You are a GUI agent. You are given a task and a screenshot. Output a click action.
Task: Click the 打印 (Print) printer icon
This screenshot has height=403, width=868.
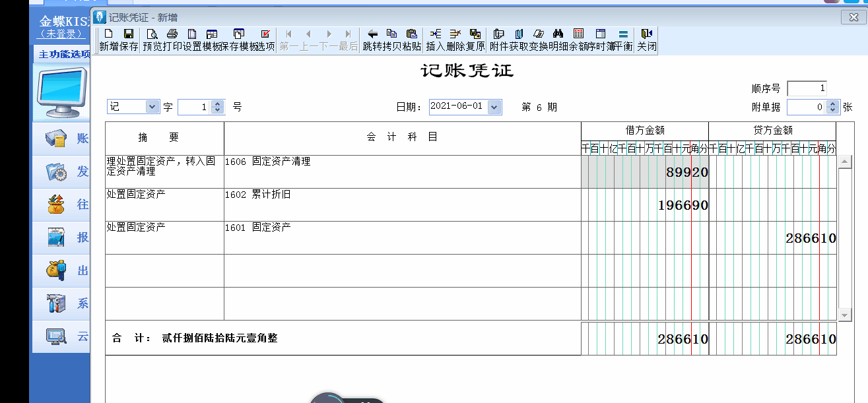tap(172, 34)
